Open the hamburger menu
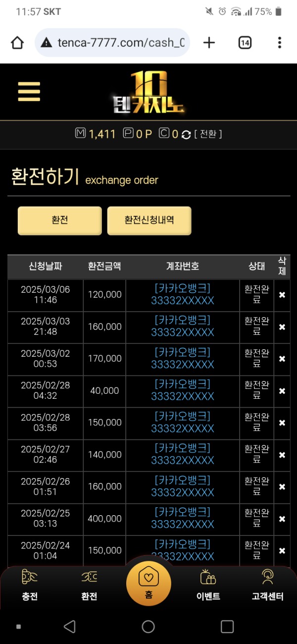 28,92
